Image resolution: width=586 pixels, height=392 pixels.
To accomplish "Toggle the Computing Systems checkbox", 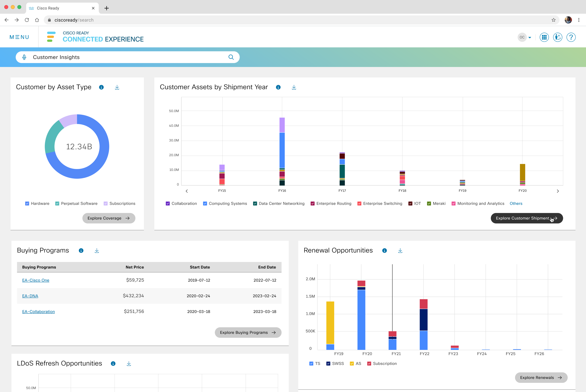I will [205, 204].
